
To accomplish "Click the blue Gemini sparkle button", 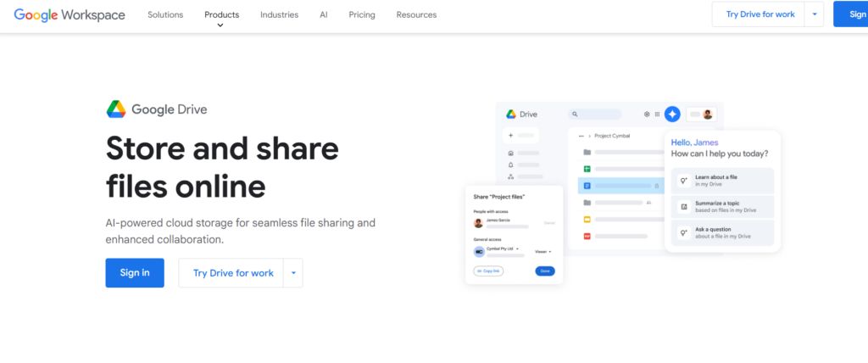I will point(672,114).
